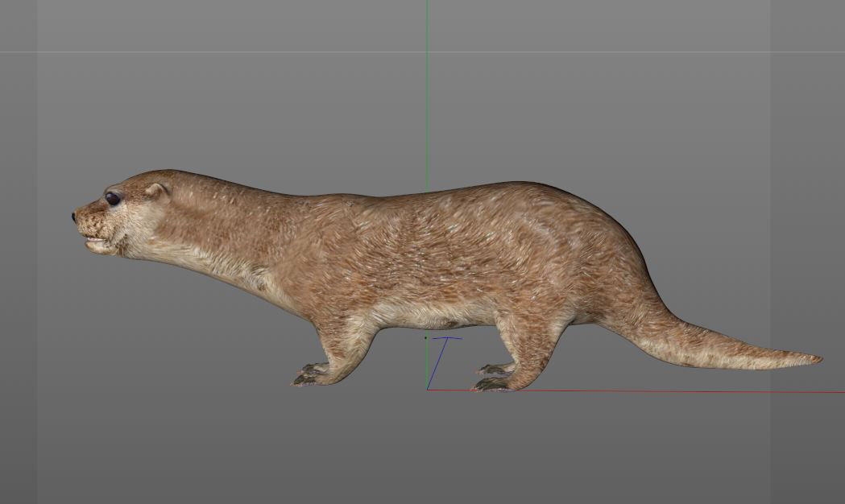Click the otter model's eye

112,198
